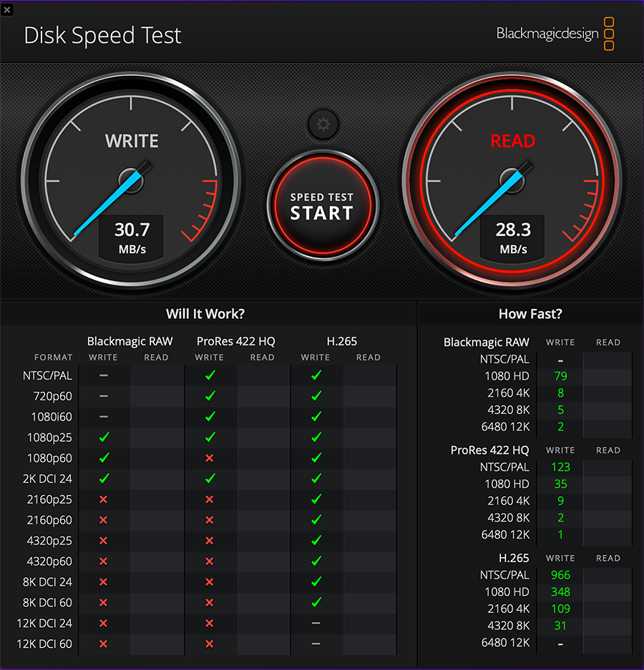Click H.265 NTSC/PAL write value 966

560,575
